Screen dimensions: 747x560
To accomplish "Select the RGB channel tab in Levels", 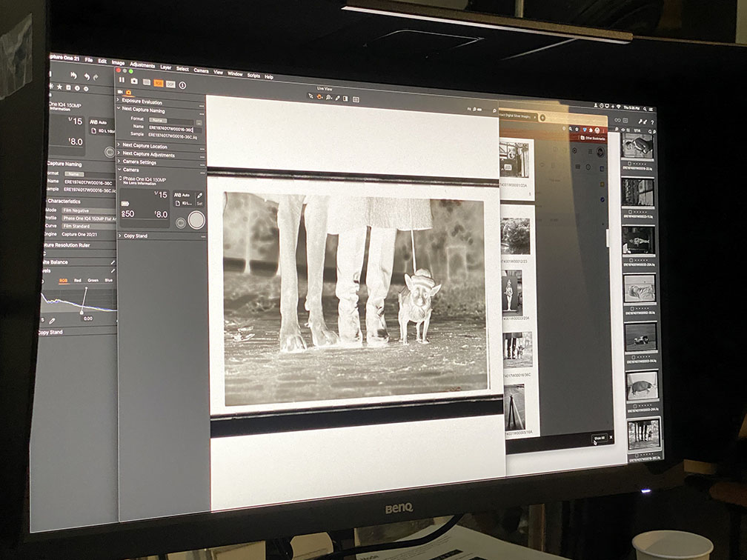I will coord(63,281).
